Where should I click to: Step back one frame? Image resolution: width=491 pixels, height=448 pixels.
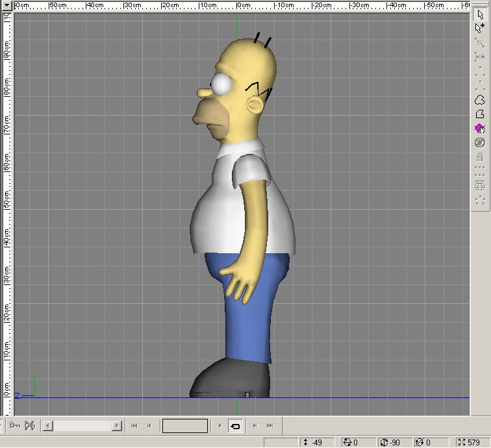[149, 426]
